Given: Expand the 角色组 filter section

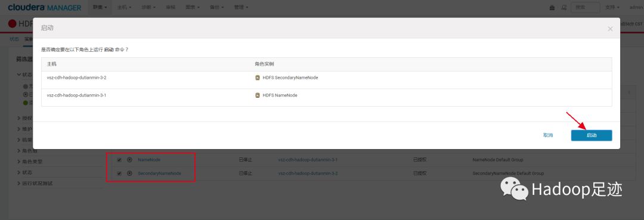Looking at the screenshot, I should pyautogui.click(x=27, y=151).
